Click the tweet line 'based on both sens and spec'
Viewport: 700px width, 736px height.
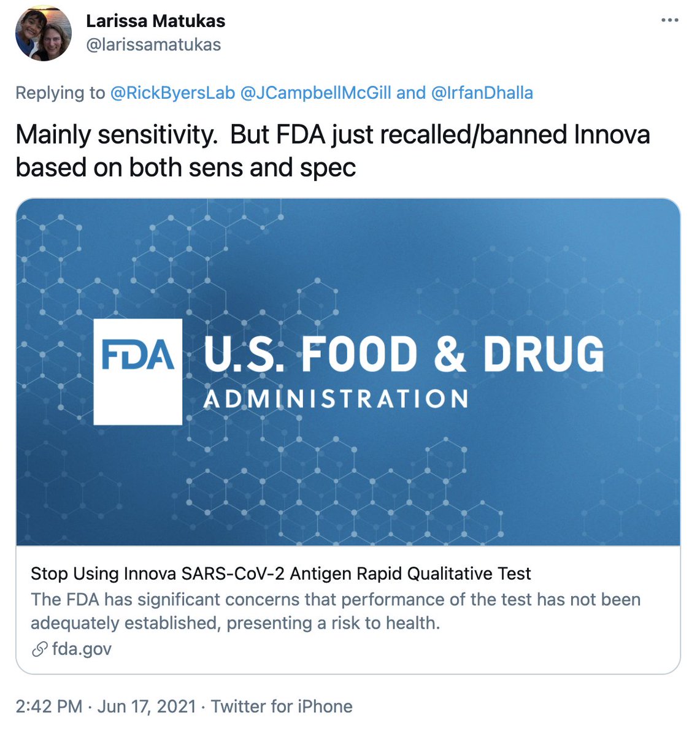[185, 167]
